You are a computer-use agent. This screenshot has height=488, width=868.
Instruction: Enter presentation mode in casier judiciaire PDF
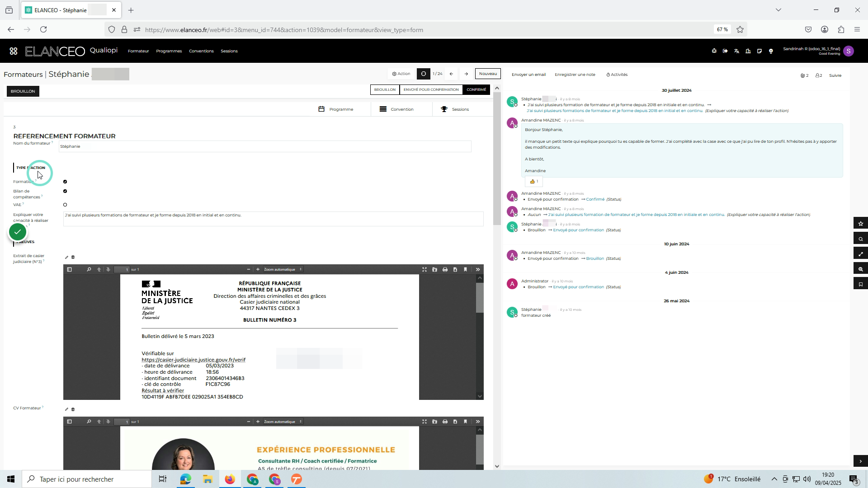pos(425,270)
